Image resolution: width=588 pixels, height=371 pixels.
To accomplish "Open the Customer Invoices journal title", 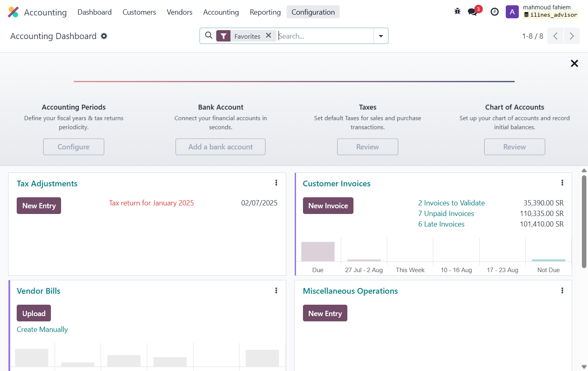I will (x=337, y=183).
